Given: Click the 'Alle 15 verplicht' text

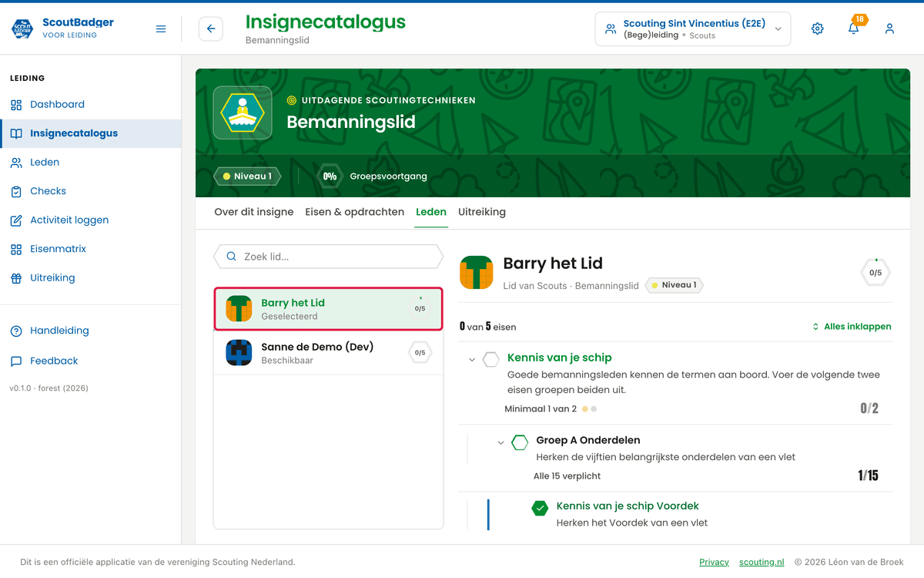Looking at the screenshot, I should coord(567,476).
